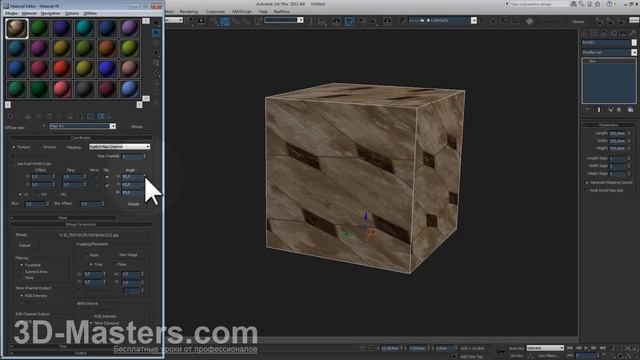Toggle the U Mirror checkbox
Viewport: 640px width, 360px height.
click(96, 177)
